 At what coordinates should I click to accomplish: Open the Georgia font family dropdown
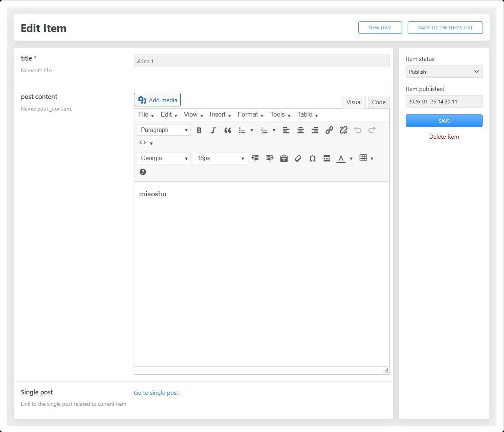click(x=164, y=158)
